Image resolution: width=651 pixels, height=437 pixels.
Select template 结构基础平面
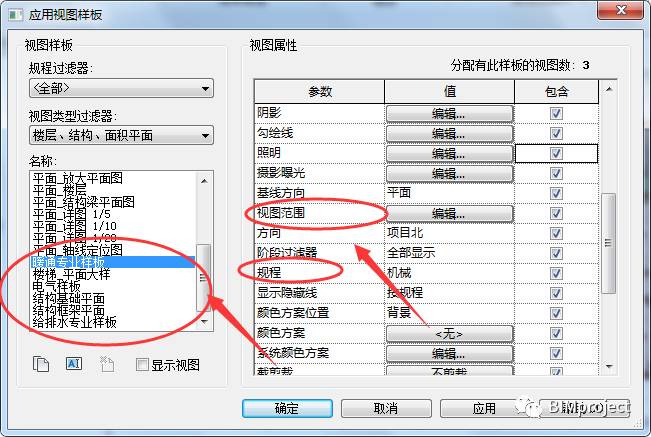click(x=69, y=298)
